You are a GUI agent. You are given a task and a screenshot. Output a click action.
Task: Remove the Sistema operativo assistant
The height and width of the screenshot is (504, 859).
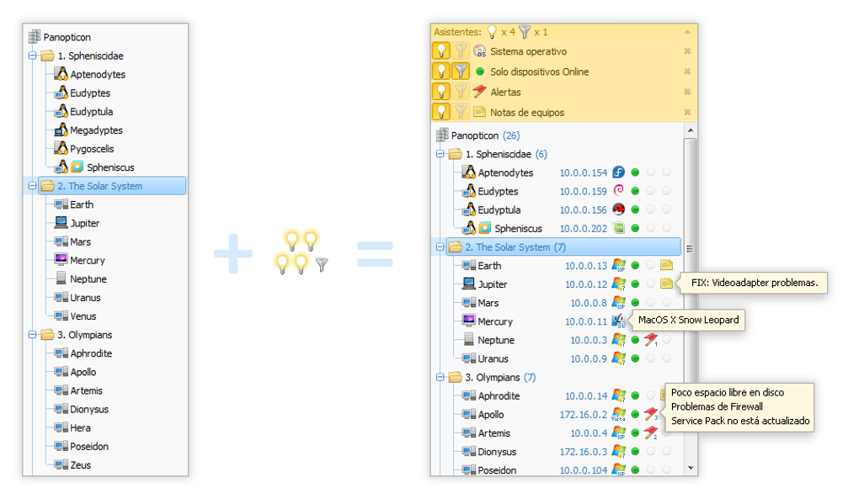tap(687, 50)
